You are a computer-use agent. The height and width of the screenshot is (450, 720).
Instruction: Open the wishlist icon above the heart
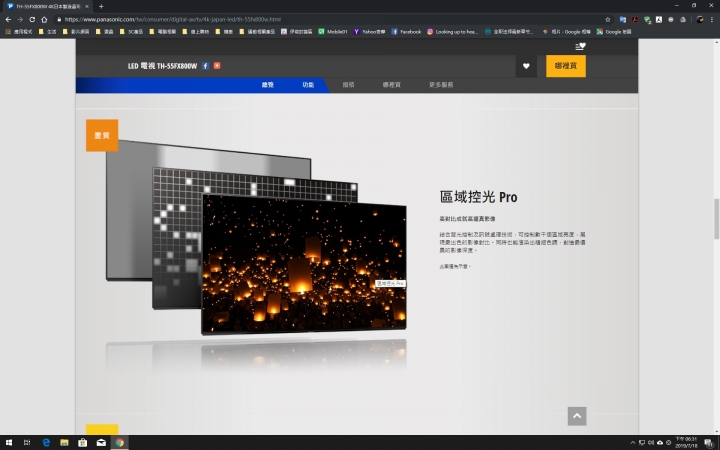[x=580, y=46]
